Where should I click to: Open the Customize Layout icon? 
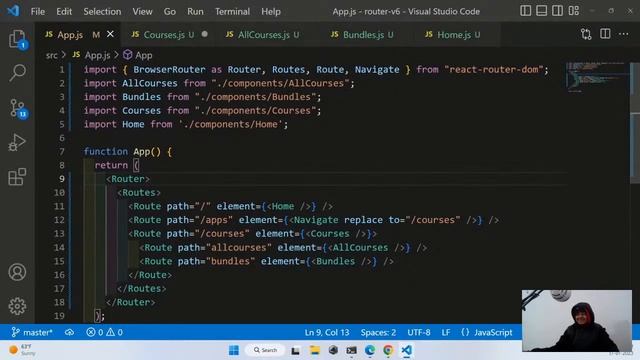[x=573, y=11]
